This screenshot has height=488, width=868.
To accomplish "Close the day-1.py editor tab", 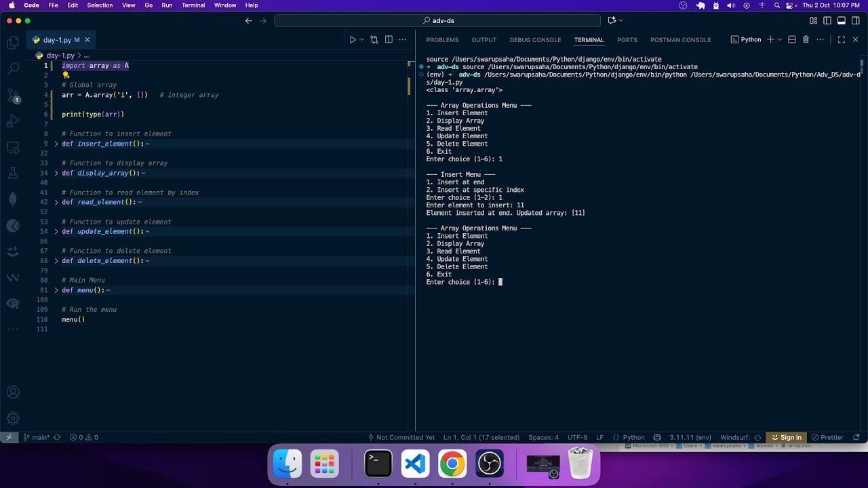I will tap(87, 40).
